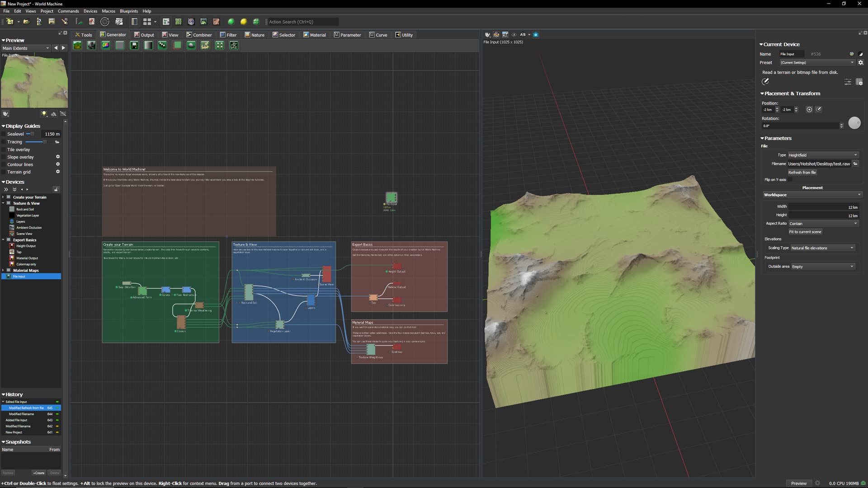Click the green build status light
The width and height of the screenshot is (868, 488).
click(231, 22)
